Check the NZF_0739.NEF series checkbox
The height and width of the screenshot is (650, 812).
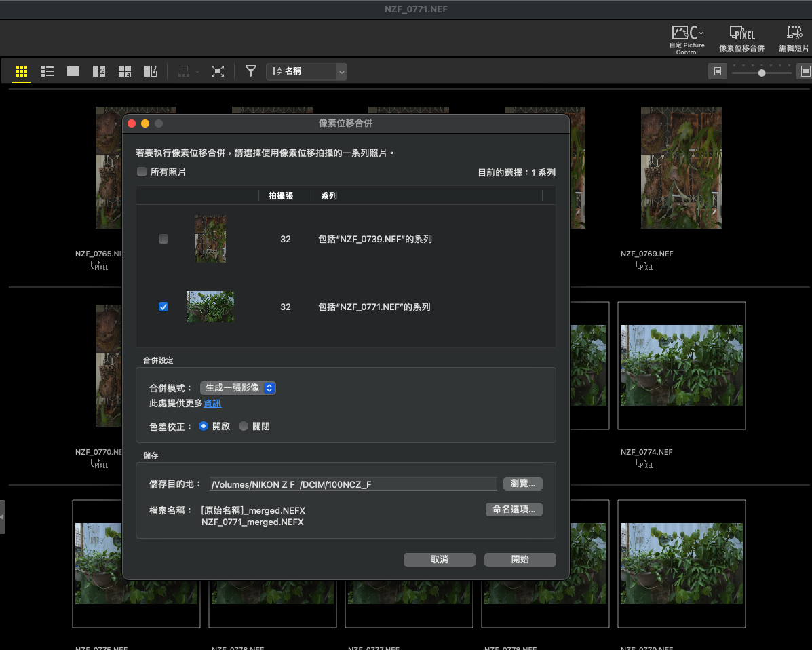(x=163, y=239)
